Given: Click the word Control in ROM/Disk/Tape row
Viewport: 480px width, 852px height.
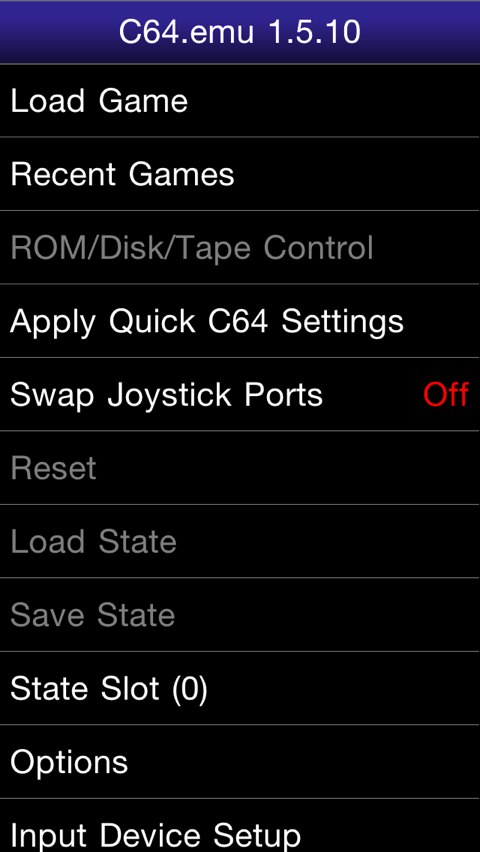Looking at the screenshot, I should 319,247.
